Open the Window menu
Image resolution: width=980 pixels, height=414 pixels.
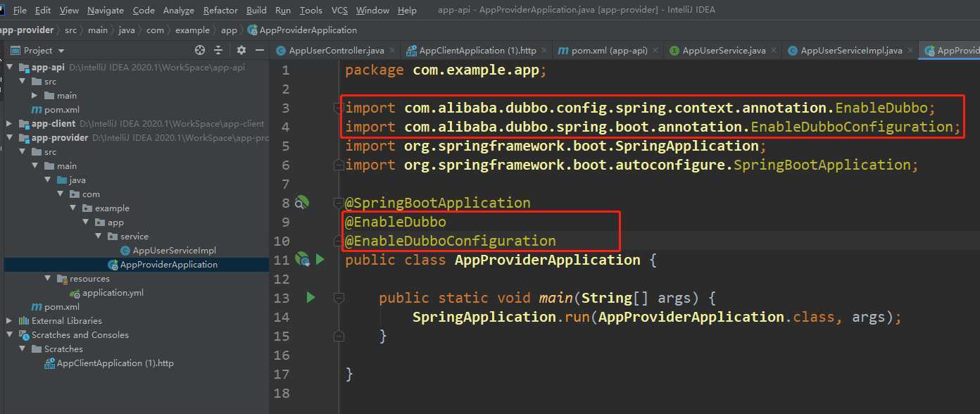click(372, 11)
